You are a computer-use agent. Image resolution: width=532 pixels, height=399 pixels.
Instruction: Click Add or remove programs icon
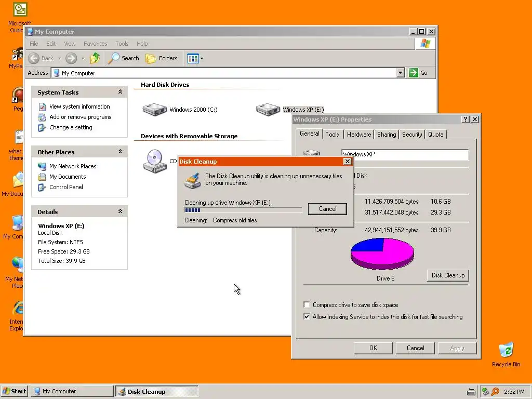coord(42,117)
